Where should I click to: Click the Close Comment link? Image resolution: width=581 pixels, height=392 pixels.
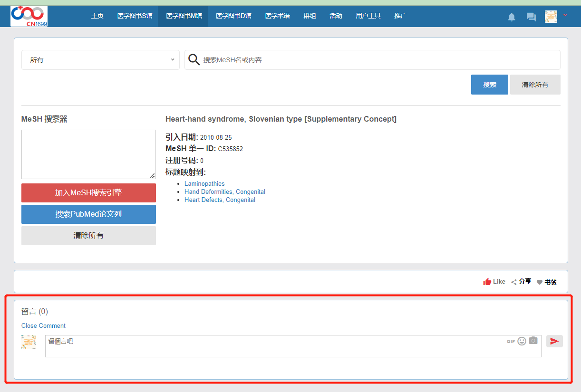[43, 325]
